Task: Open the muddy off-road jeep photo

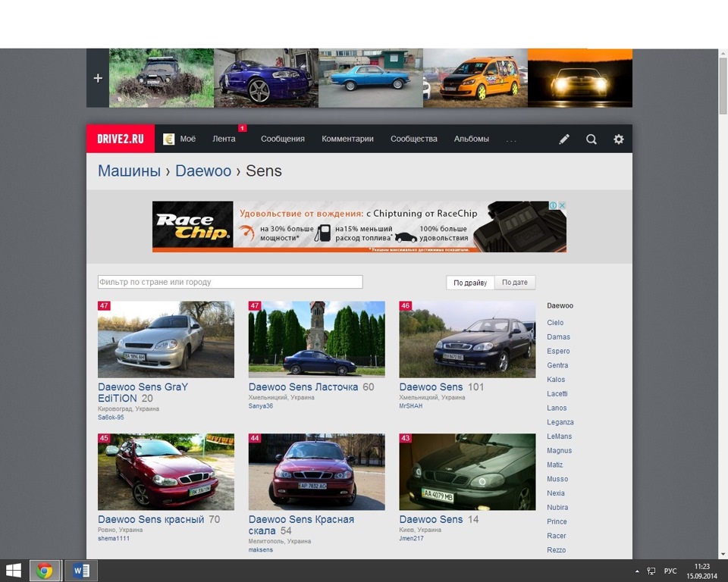Action: (x=162, y=78)
